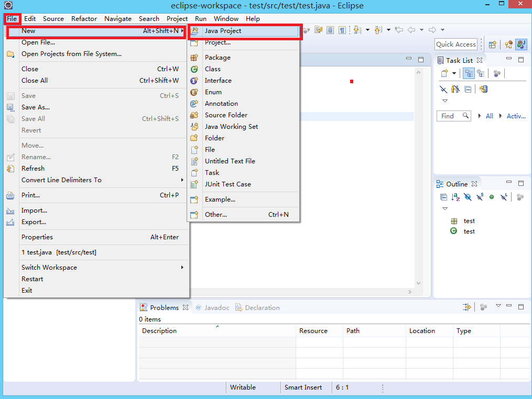The height and width of the screenshot is (399, 532).
Task: Click the All working set link
Action: (489, 116)
